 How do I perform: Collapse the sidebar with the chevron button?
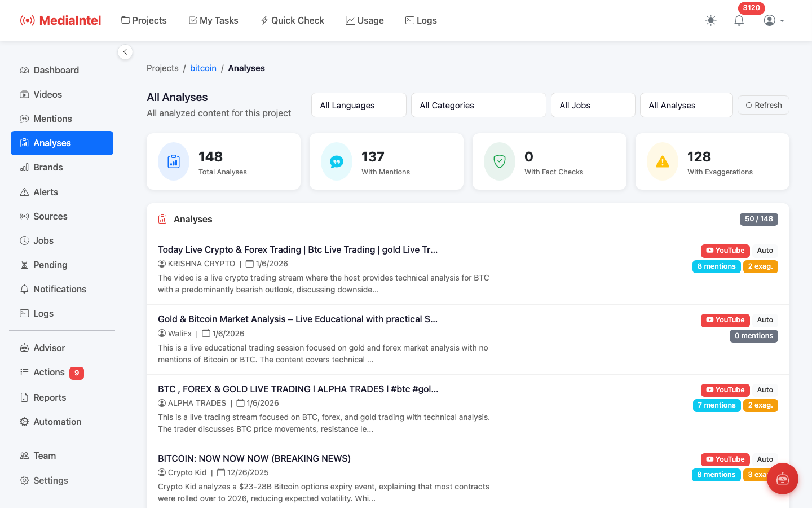(125, 51)
